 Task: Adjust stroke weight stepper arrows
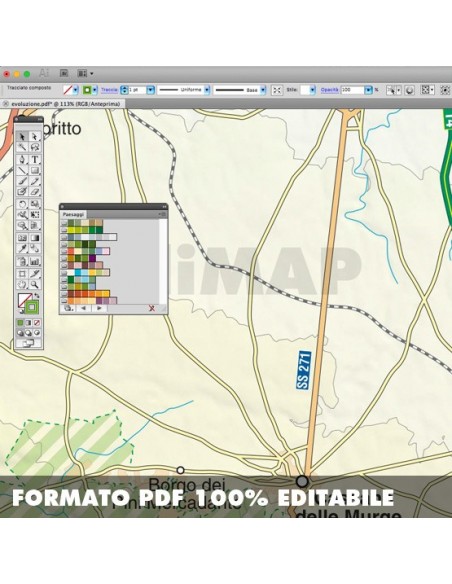[125, 90]
